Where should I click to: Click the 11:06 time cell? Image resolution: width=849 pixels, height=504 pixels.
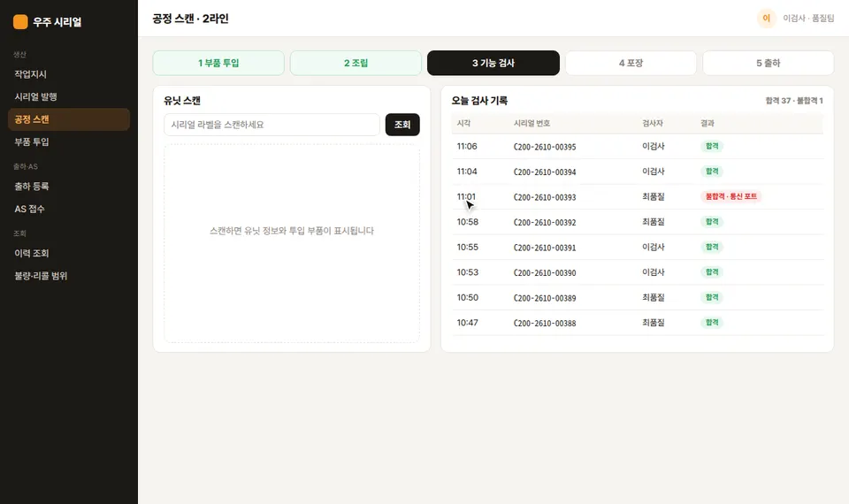(467, 146)
